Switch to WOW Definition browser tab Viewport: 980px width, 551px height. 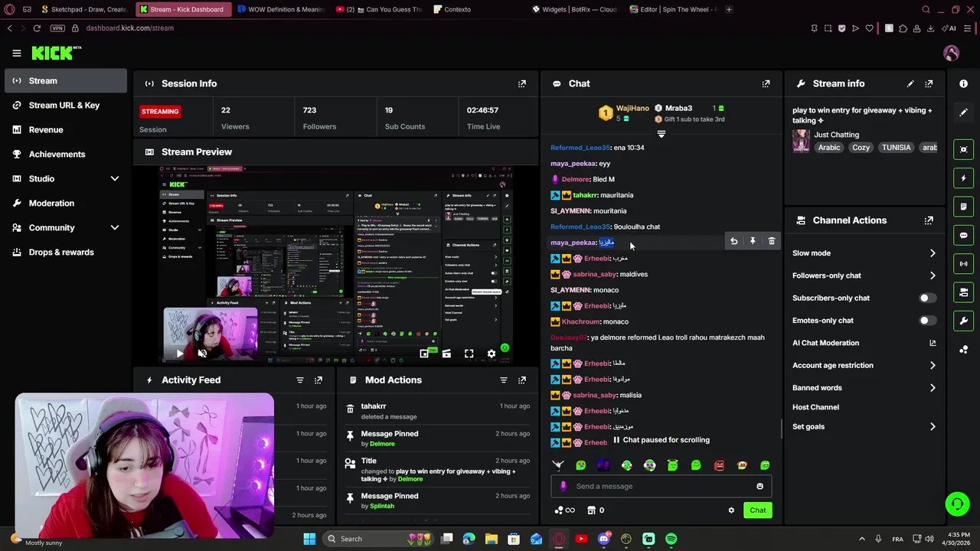coord(281,9)
